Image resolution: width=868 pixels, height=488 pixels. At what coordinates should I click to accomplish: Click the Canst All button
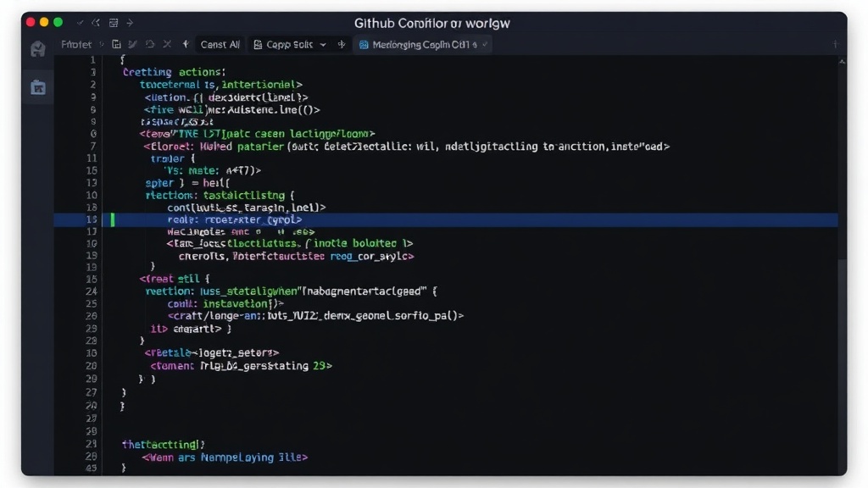(x=220, y=45)
